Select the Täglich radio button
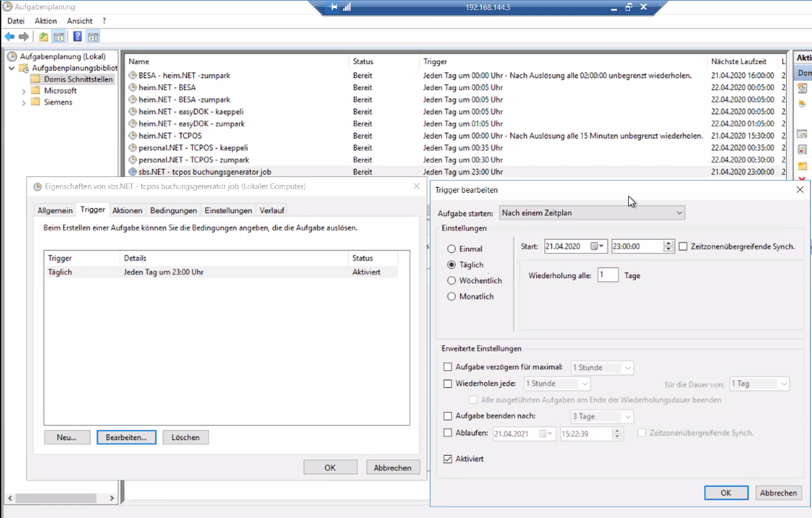 pos(452,265)
